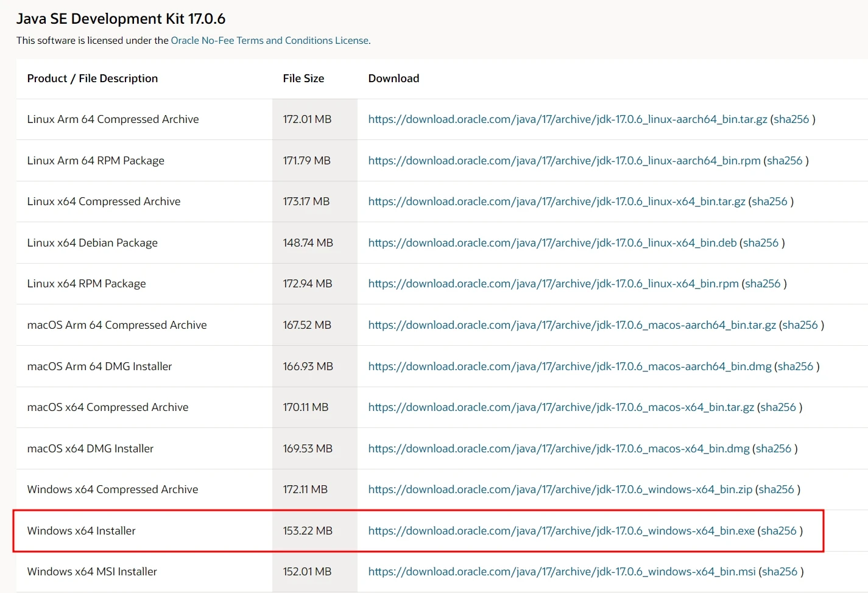Select 'Linux x64 RPM Package' text
Screen dimensions: 868x593
[86, 284]
